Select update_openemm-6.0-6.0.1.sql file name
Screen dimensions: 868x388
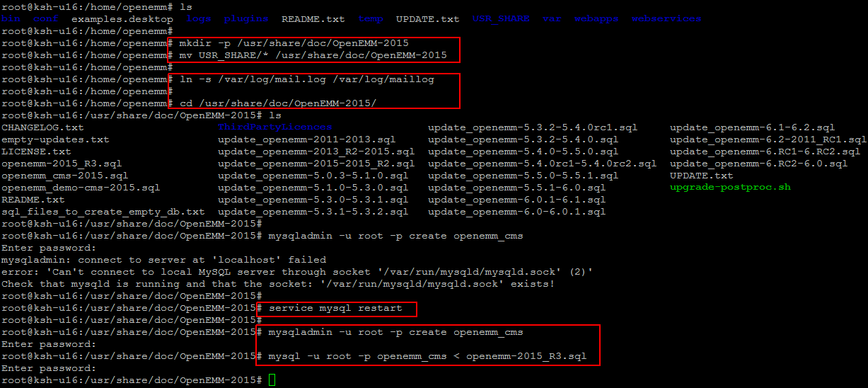517,212
